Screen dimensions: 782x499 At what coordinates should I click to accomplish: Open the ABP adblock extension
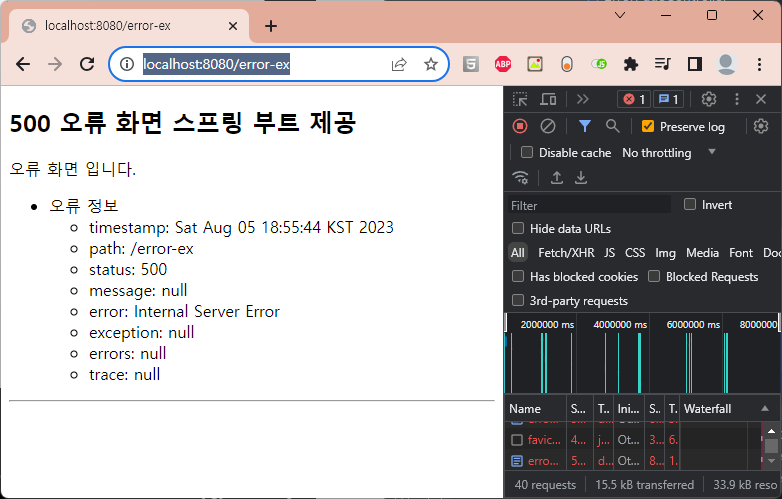tap(503, 64)
